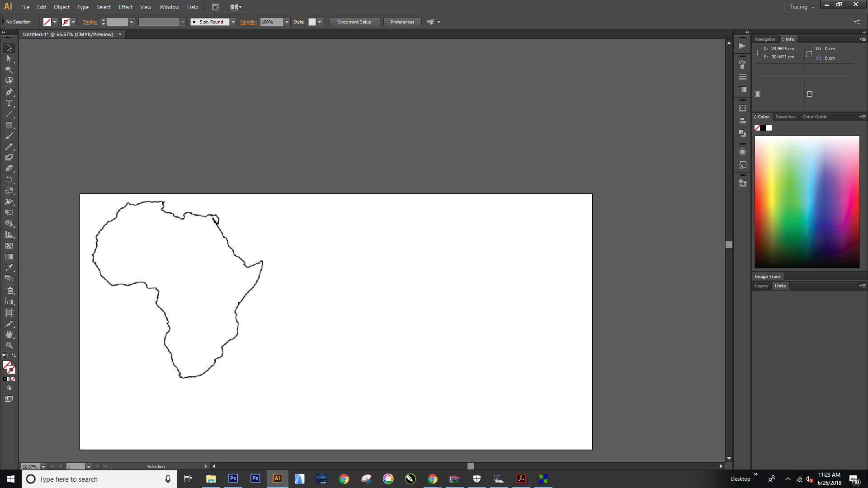Select the Direct Selection tool
The image size is (868, 488).
tap(9, 59)
